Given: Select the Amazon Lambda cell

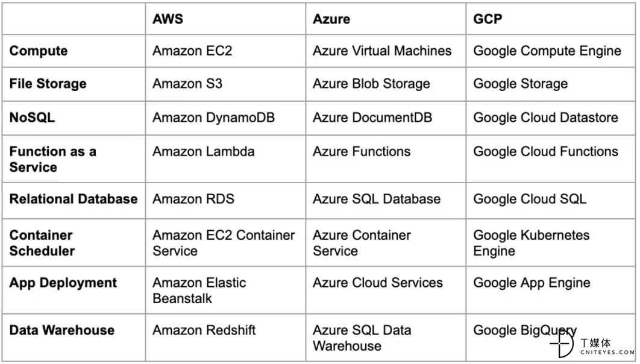Looking at the screenshot, I should [225, 159].
